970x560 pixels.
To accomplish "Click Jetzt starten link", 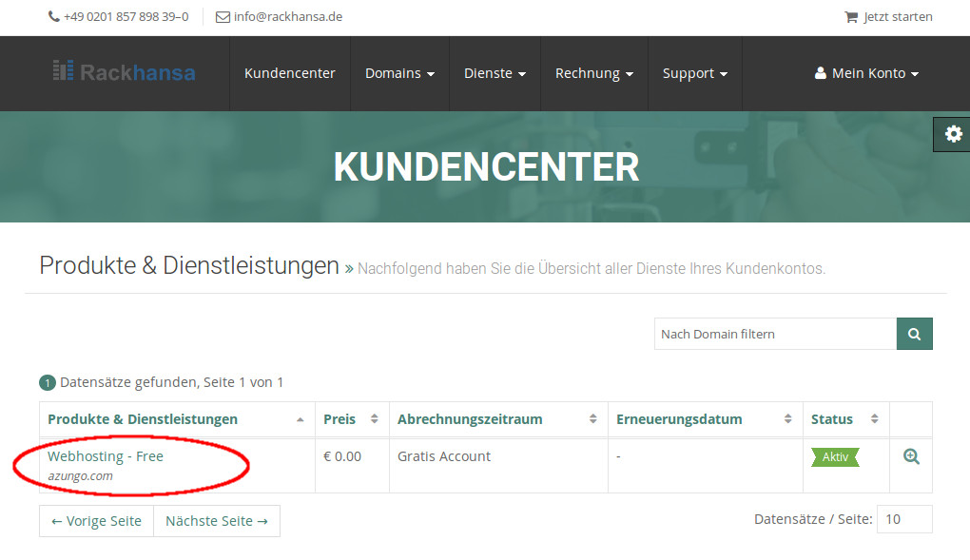I will click(x=898, y=17).
